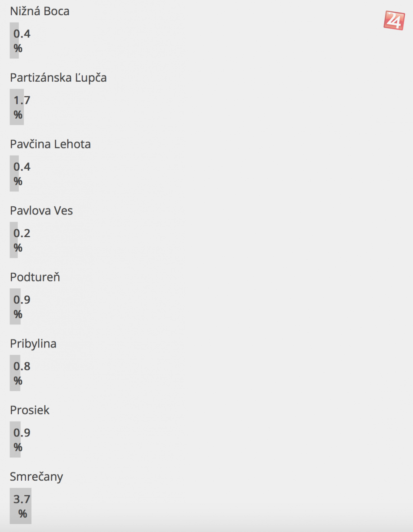The width and height of the screenshot is (413, 532).
Task: Select the Podtureň label
Action: coord(35,277)
